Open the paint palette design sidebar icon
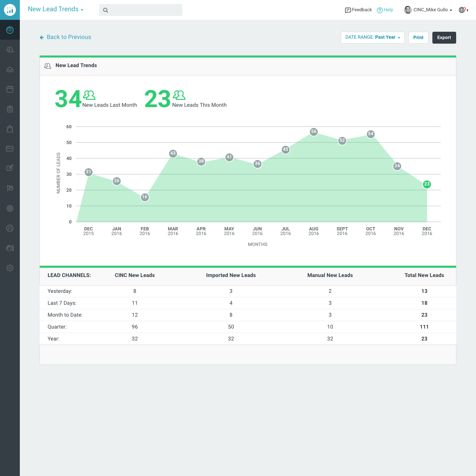This screenshot has width=476, height=476. click(10, 248)
